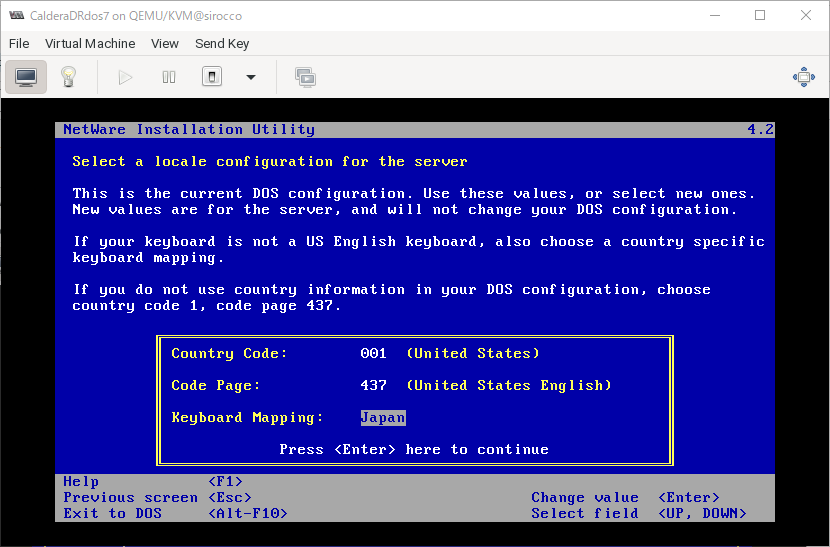Close the CalderaDRdos7 window
Screen dimensions: 830x547
806,15
